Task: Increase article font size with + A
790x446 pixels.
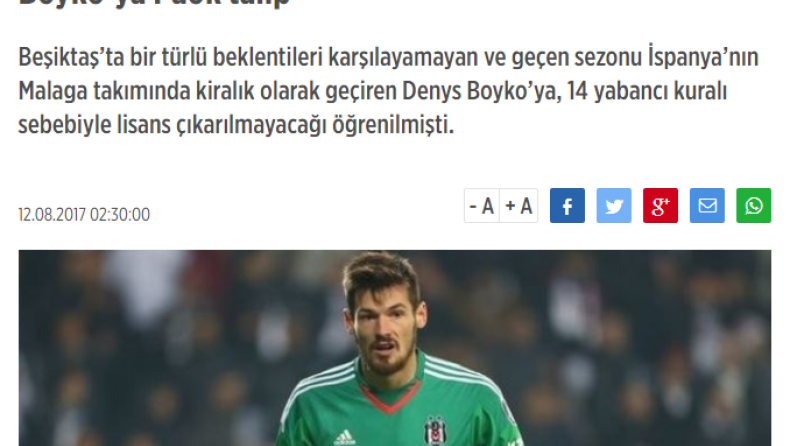Action: (519, 206)
